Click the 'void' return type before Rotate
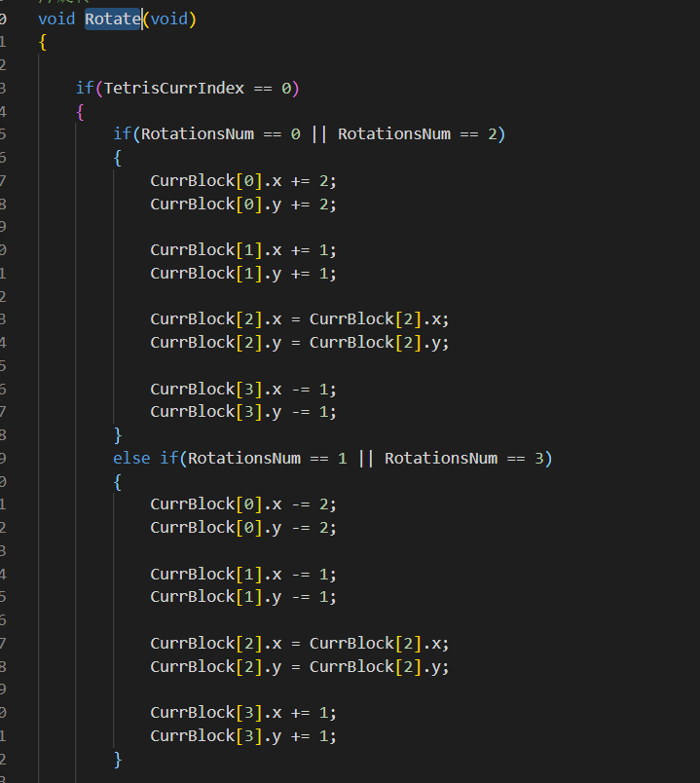Image resolution: width=700 pixels, height=783 pixels. click(56, 19)
